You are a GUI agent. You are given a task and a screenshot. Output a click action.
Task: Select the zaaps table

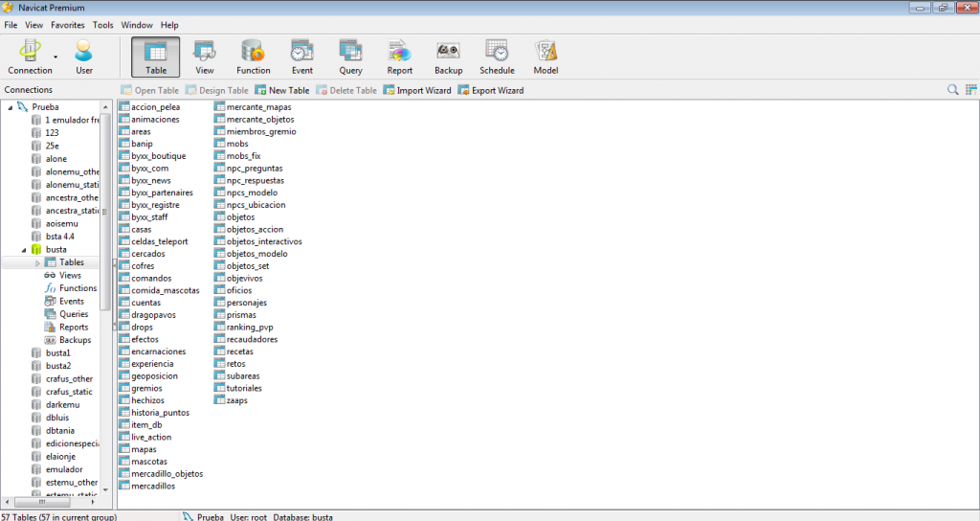tap(232, 400)
